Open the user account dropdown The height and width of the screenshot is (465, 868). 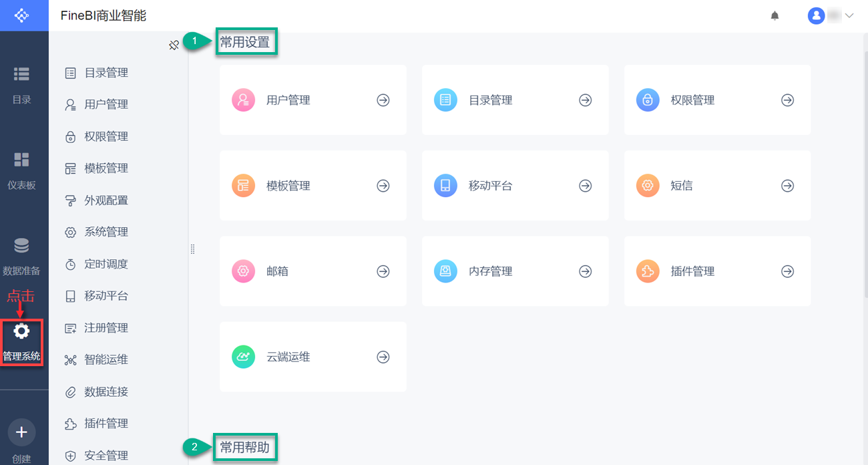click(831, 15)
